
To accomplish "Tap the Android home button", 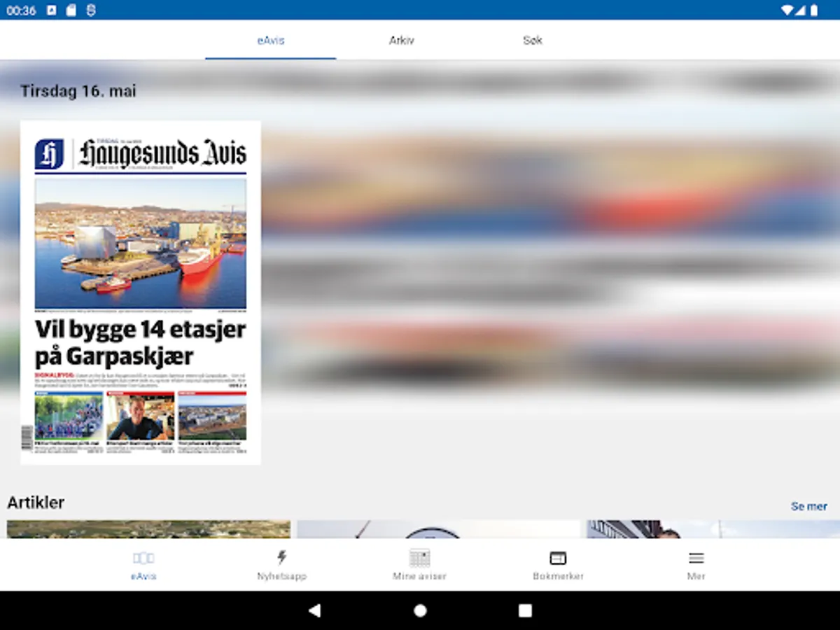I will point(420,610).
